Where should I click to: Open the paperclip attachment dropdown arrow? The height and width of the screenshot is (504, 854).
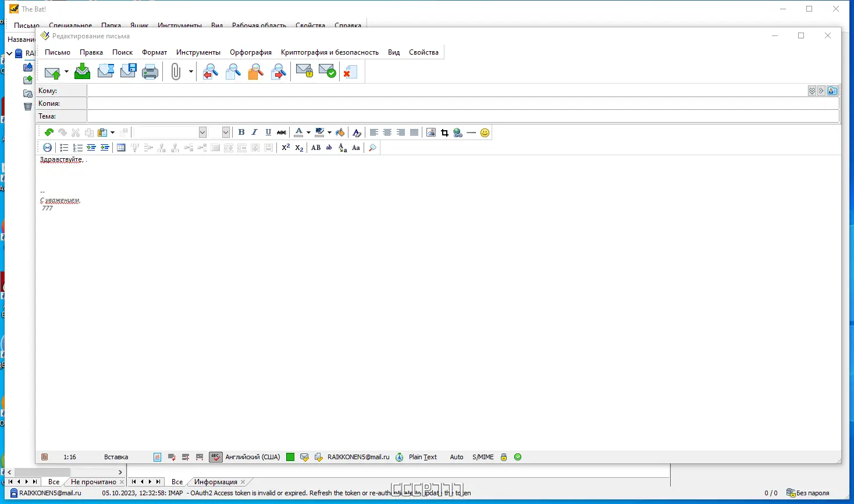191,72
